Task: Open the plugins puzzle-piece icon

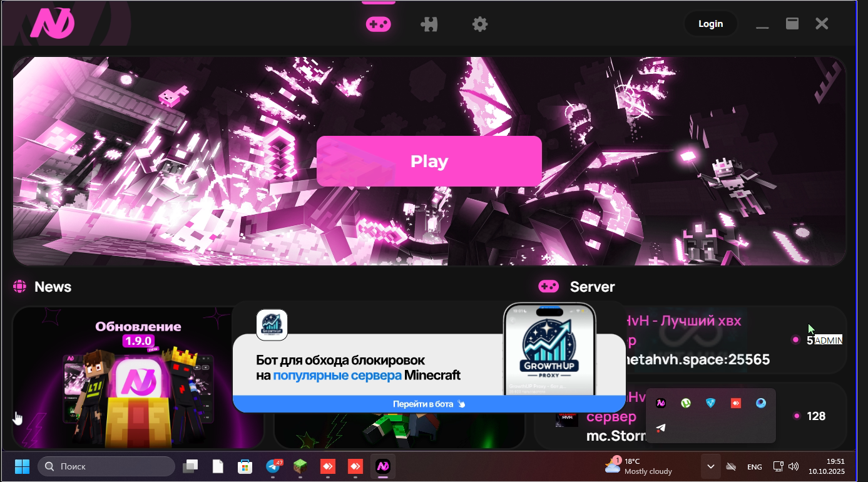Action: coord(429,24)
